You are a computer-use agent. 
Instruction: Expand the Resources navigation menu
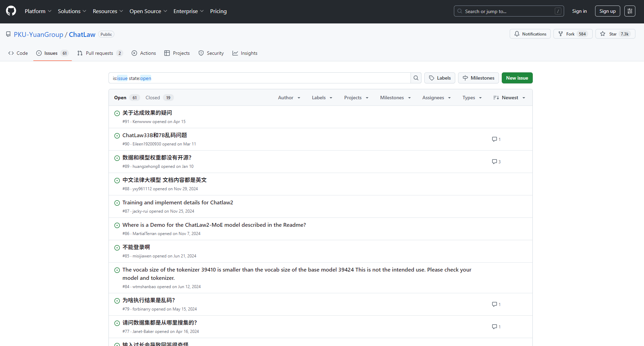108,11
